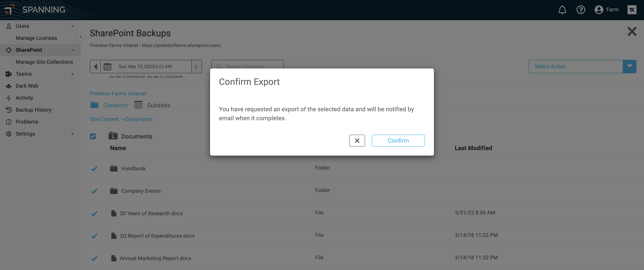Toggle the Documents select-all checkbox

(x=93, y=136)
